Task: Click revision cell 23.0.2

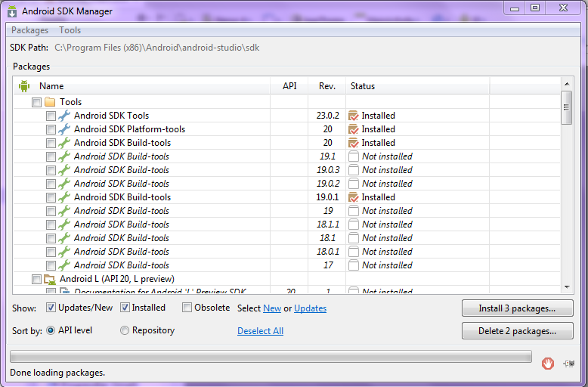Action: tap(327, 116)
